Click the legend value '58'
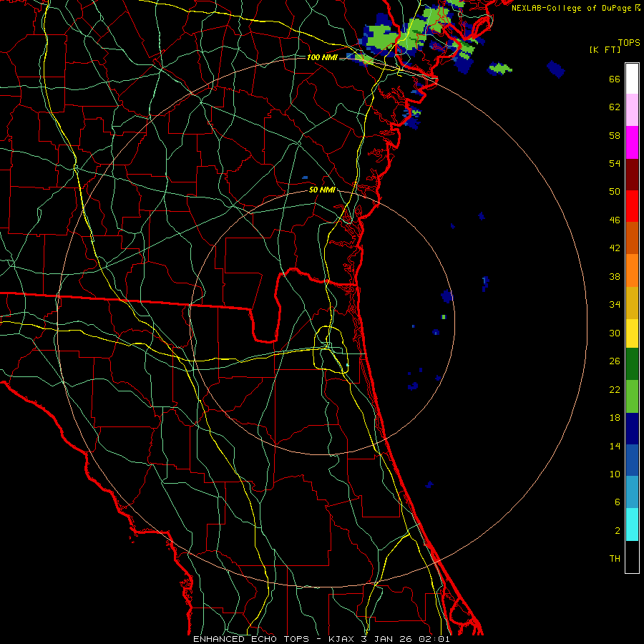Image resolution: width=644 pixels, height=644 pixels. (615, 135)
